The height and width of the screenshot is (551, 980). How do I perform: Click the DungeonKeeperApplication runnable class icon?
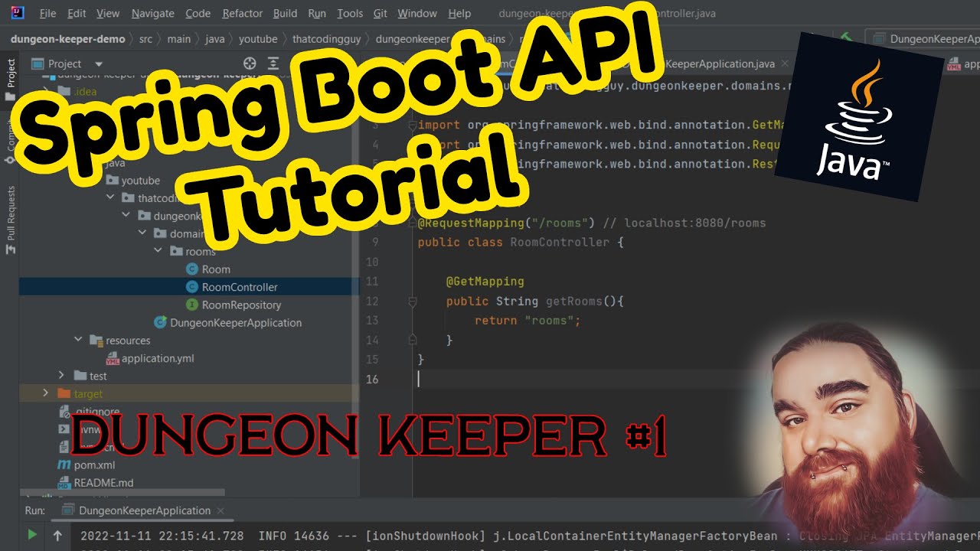(x=160, y=322)
